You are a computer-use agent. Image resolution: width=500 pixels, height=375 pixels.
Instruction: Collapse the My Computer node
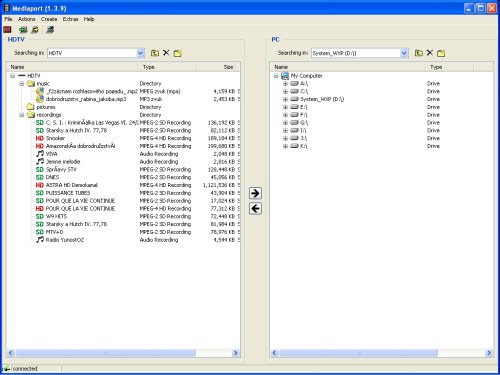(x=276, y=76)
